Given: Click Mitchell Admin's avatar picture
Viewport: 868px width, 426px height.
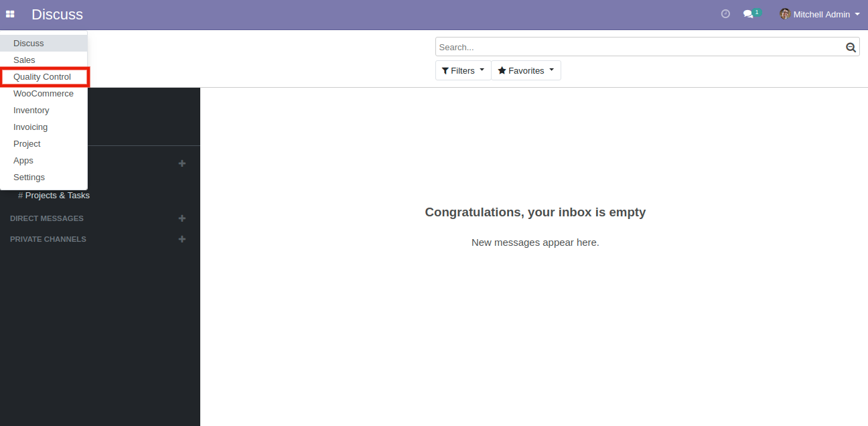Looking at the screenshot, I should coord(785,14).
